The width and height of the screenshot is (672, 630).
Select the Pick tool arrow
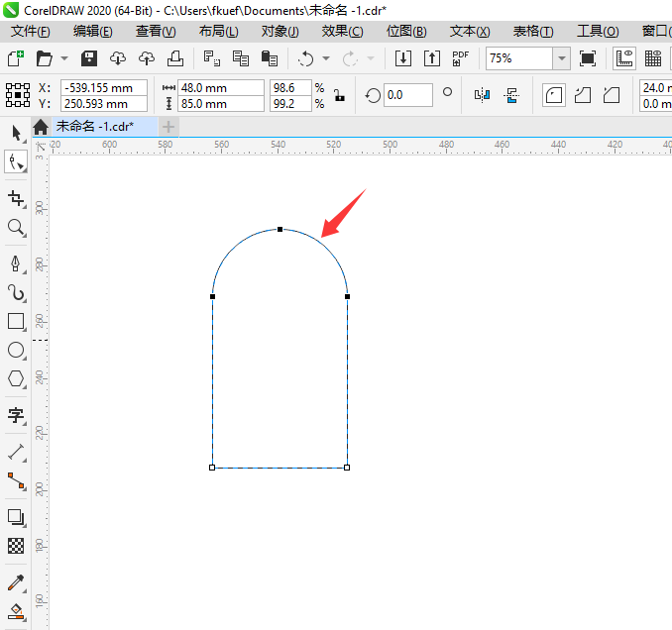coord(16,134)
